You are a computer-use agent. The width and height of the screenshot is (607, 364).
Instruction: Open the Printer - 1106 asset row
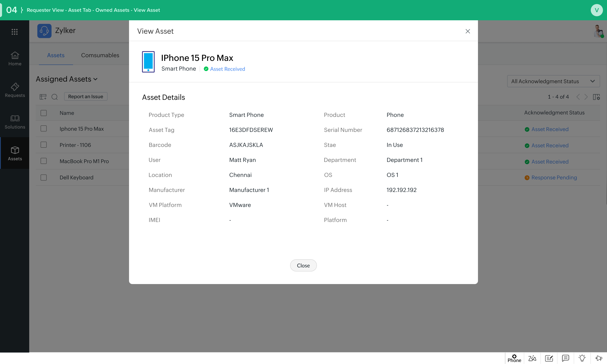coord(75,145)
